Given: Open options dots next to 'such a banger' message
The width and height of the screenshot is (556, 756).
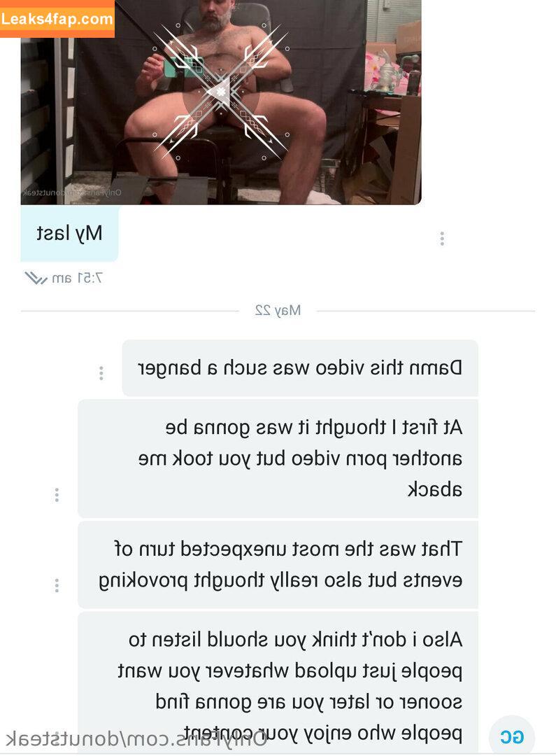Looking at the screenshot, I should [x=101, y=372].
